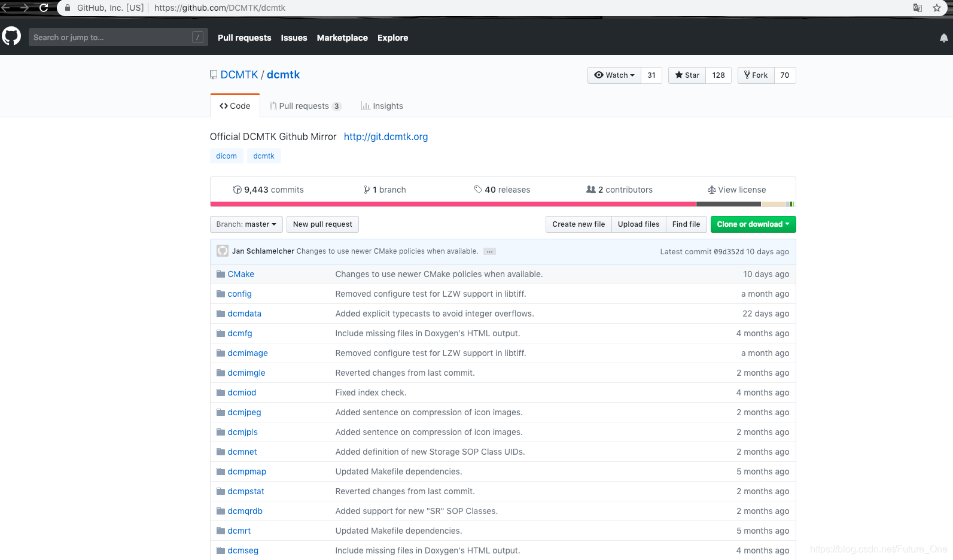Open the notifications bell icon
This screenshot has height=560, width=953.
(943, 38)
